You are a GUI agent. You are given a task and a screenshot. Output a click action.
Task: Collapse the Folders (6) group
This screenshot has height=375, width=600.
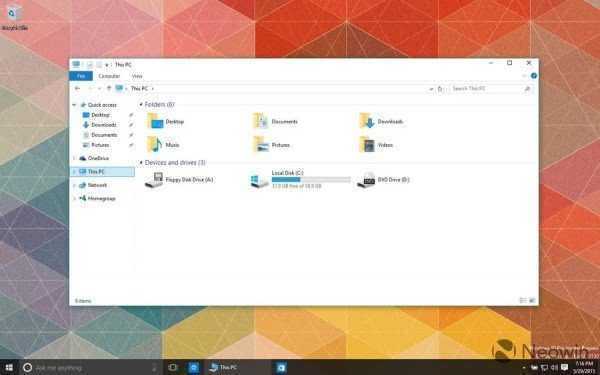tap(141, 104)
